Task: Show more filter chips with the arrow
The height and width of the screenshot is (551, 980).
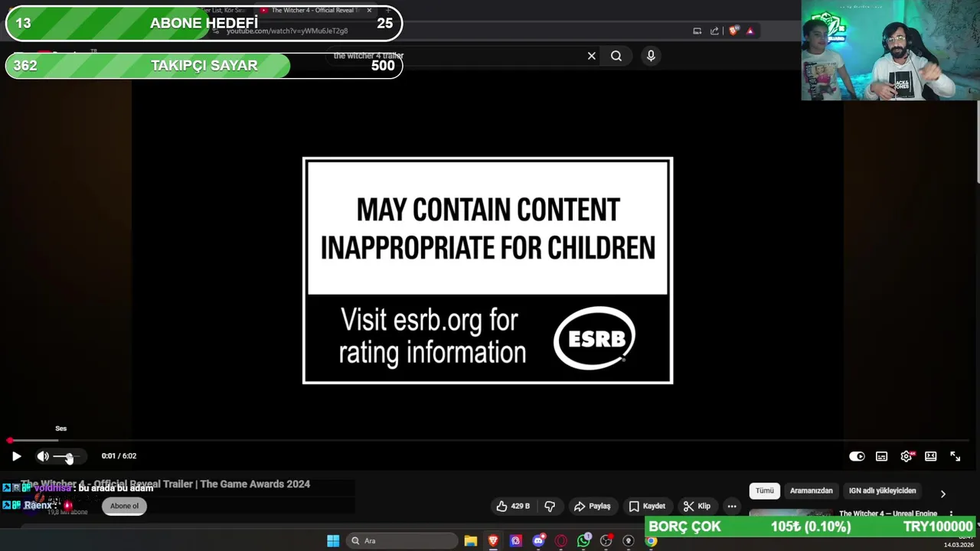Action: [x=942, y=494]
